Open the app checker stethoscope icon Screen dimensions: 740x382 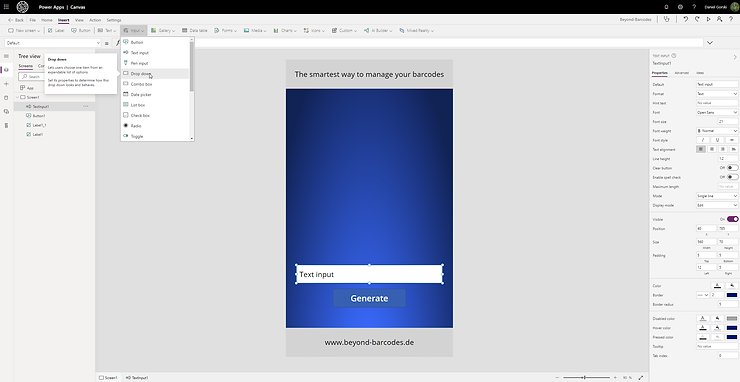pos(666,19)
